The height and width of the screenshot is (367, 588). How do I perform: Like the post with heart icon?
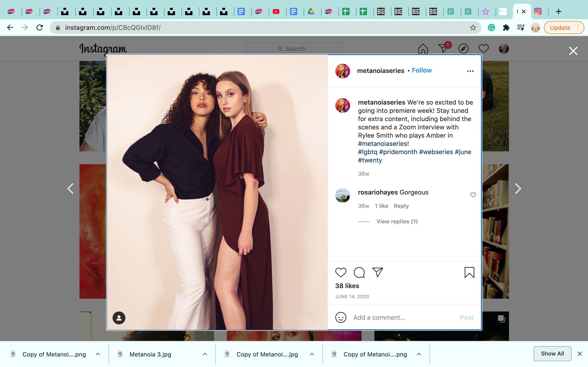tap(341, 272)
